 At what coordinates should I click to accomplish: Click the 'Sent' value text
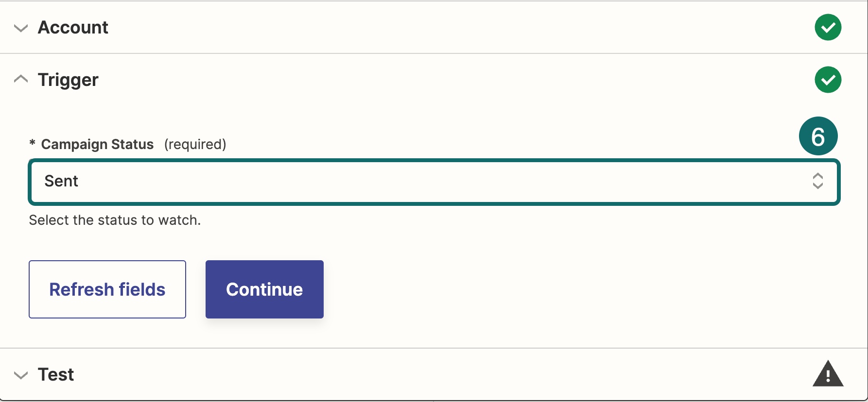(x=61, y=181)
